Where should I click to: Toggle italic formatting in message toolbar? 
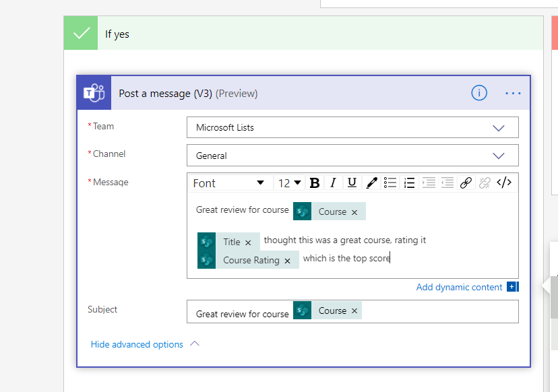pyautogui.click(x=333, y=183)
